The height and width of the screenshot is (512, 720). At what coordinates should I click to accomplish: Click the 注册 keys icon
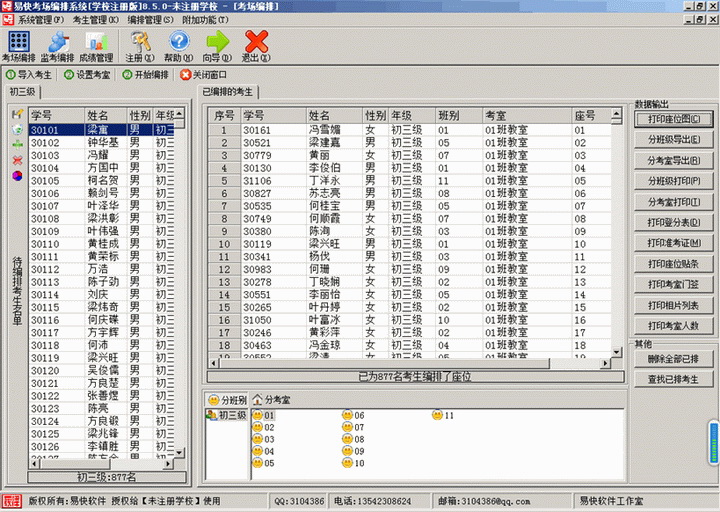tap(140, 46)
